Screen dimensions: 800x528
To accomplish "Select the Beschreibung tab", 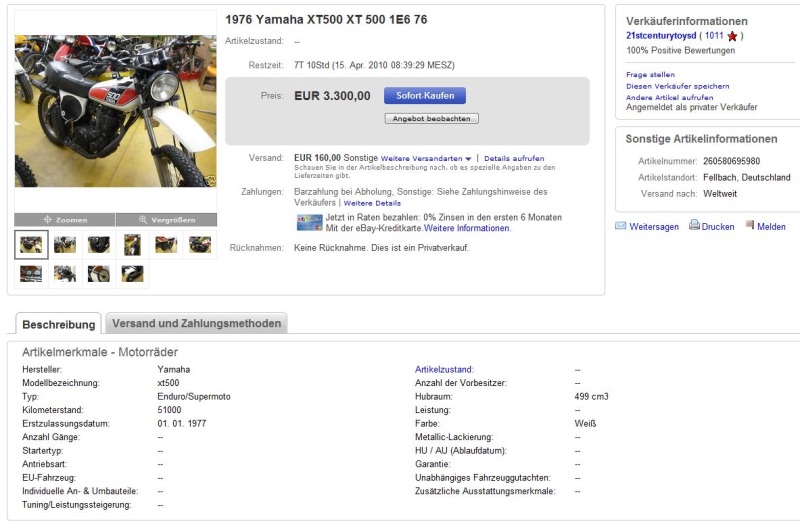I will (x=59, y=325).
